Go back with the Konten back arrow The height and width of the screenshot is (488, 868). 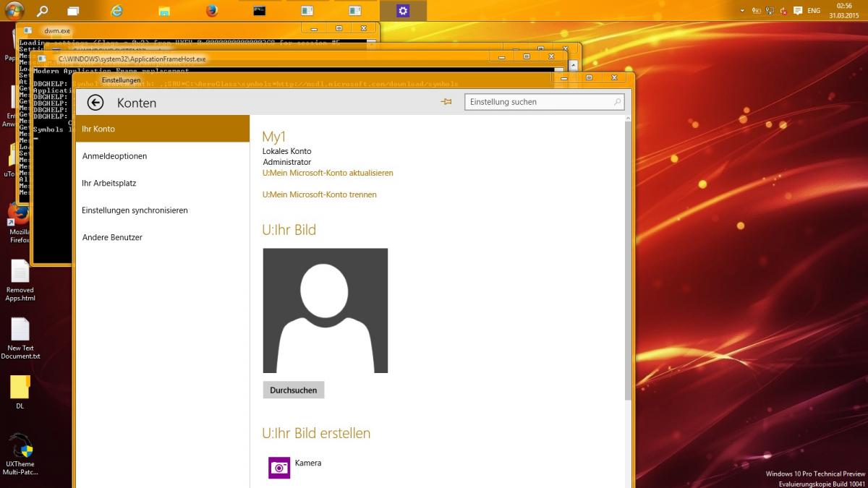click(95, 103)
